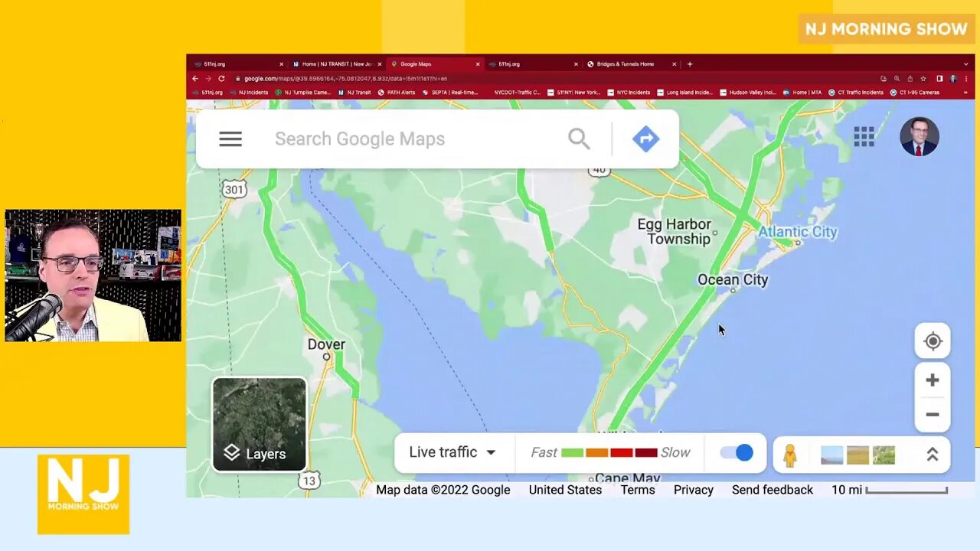This screenshot has height=551, width=980.
Task: Close the Bridges & Tunnels Home tab
Action: [x=674, y=64]
